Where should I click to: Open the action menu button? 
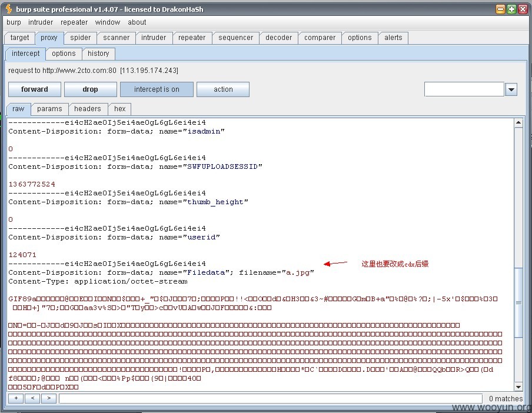pos(223,89)
